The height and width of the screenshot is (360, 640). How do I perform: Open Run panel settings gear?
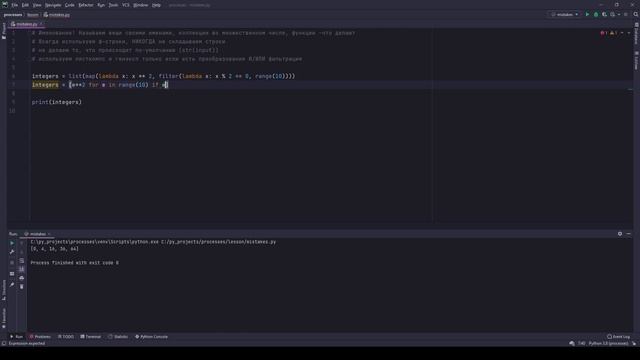(x=620, y=234)
